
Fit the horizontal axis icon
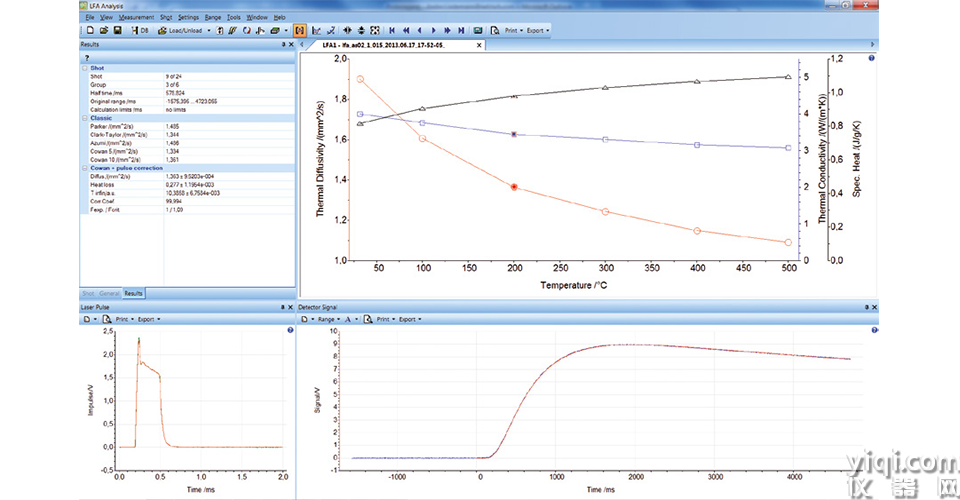pos(347,30)
